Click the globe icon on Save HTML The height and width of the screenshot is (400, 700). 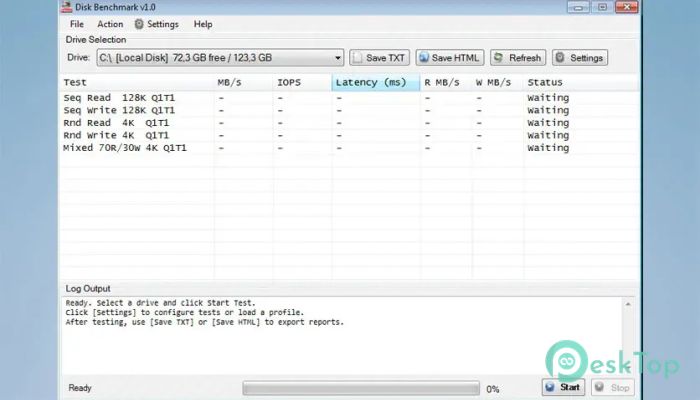(424, 58)
